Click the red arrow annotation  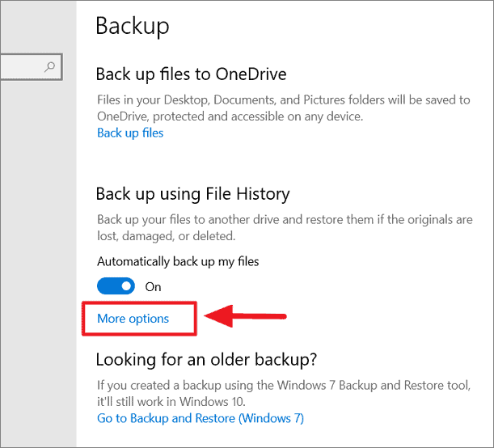click(x=245, y=316)
